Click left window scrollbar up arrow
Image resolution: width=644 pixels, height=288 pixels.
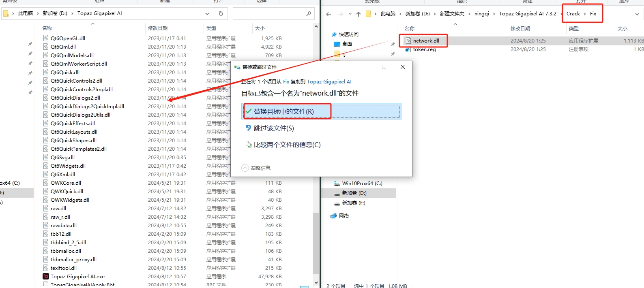tap(316, 26)
